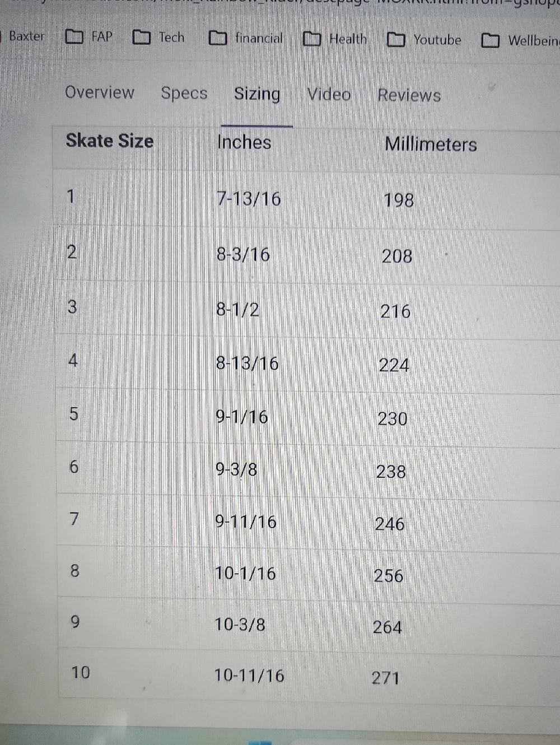Select the skate size 1 row
The height and width of the screenshot is (745, 560).
307,199
